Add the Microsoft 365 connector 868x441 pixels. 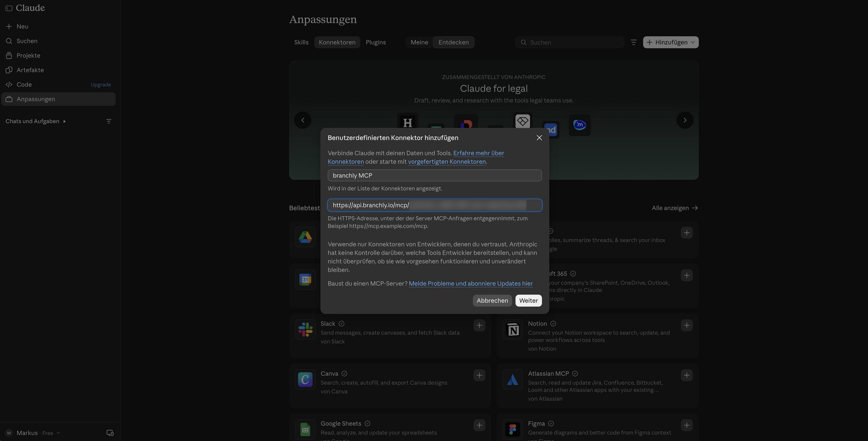[x=687, y=275]
